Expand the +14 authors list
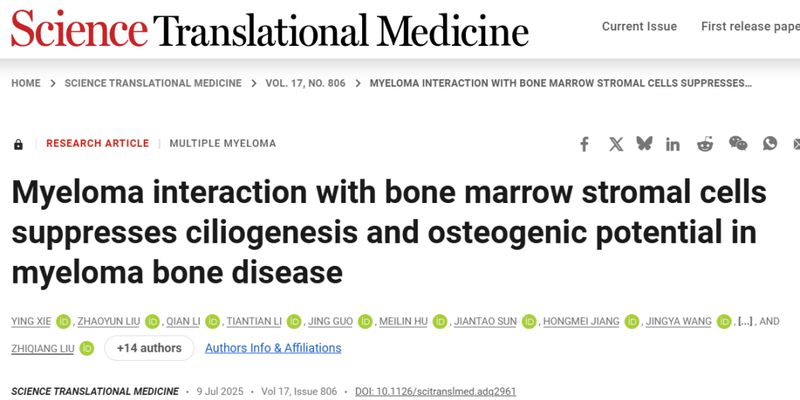 [149, 348]
